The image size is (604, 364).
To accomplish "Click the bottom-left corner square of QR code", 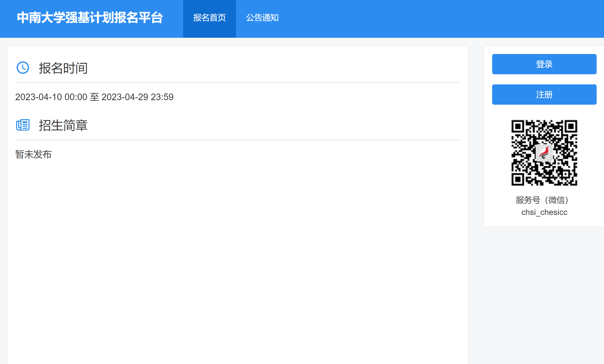I will (x=518, y=179).
